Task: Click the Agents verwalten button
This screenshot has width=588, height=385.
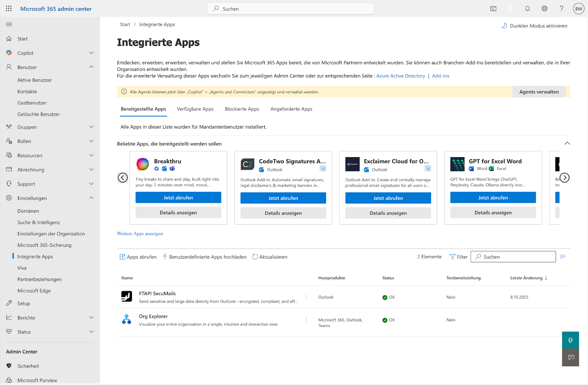Action: [x=539, y=92]
